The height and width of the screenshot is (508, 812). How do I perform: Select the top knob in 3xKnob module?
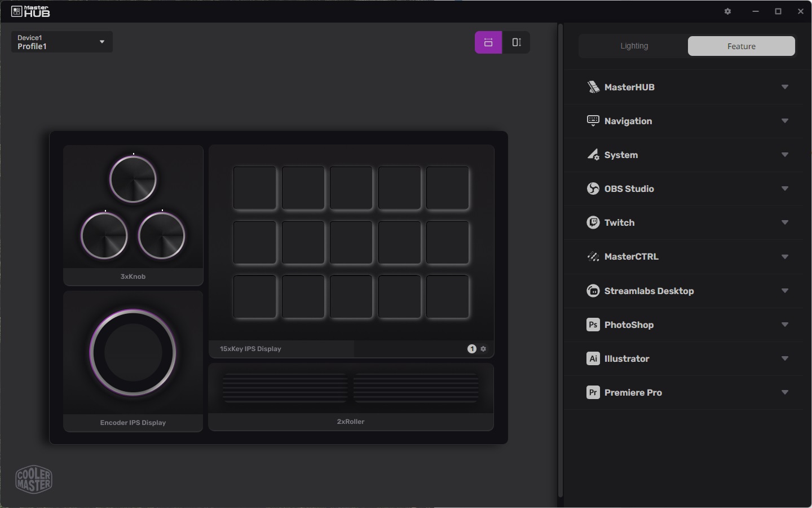(133, 179)
